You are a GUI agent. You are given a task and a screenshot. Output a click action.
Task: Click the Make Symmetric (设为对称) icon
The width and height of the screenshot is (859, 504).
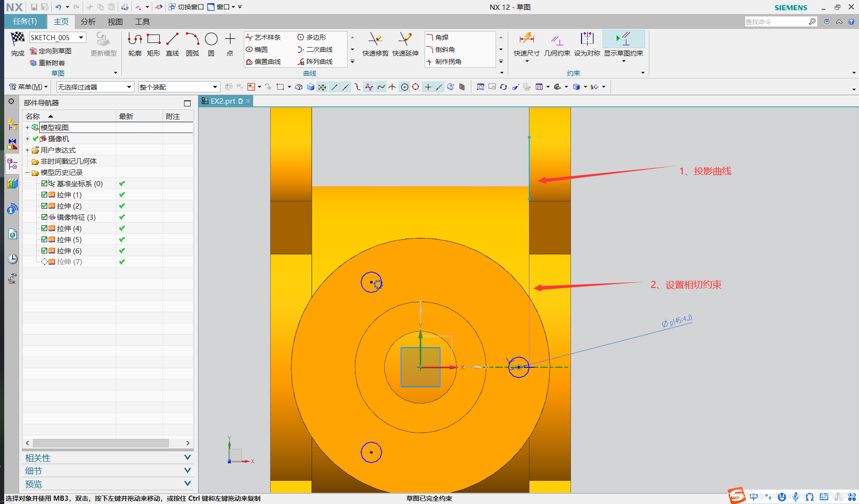point(587,39)
